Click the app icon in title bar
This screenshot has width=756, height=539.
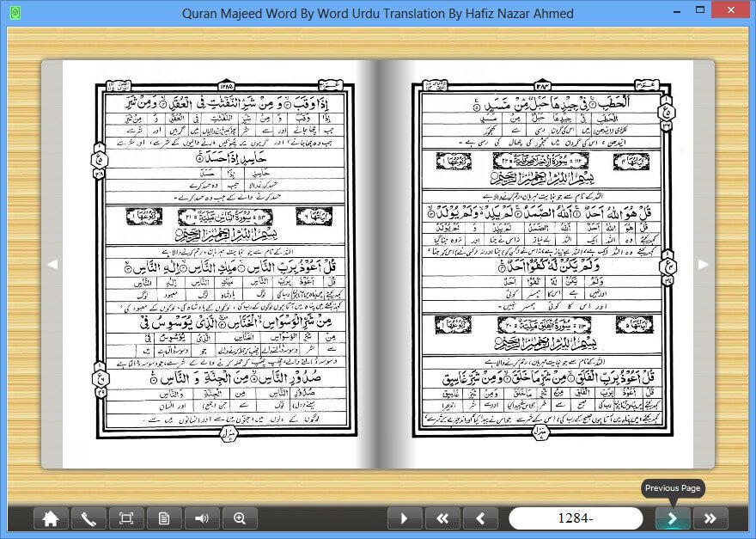coord(15,12)
